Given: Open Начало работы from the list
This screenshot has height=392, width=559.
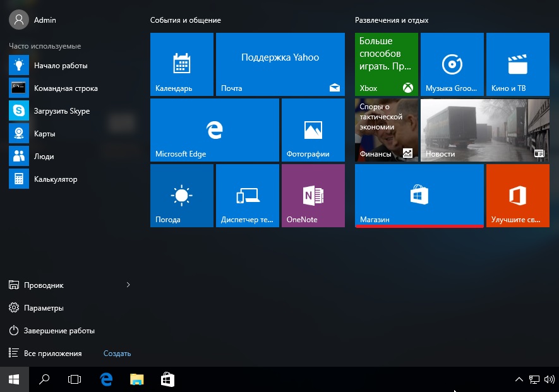Looking at the screenshot, I should click(x=69, y=65).
